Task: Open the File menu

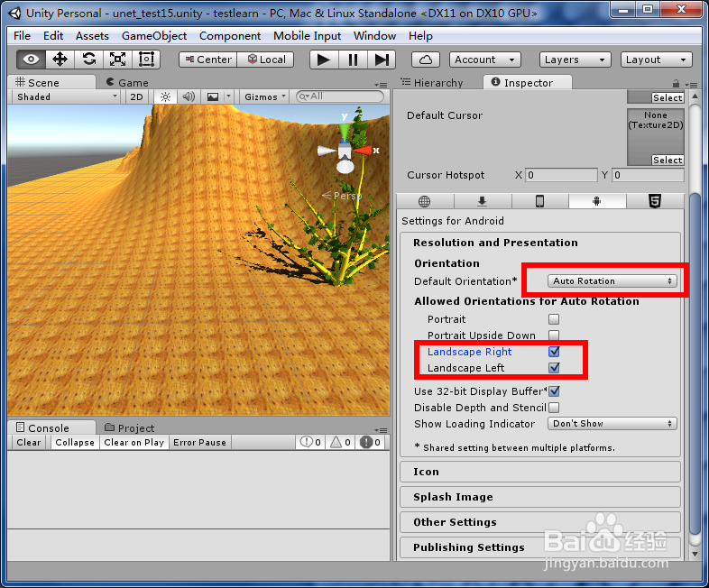Action: (x=22, y=36)
